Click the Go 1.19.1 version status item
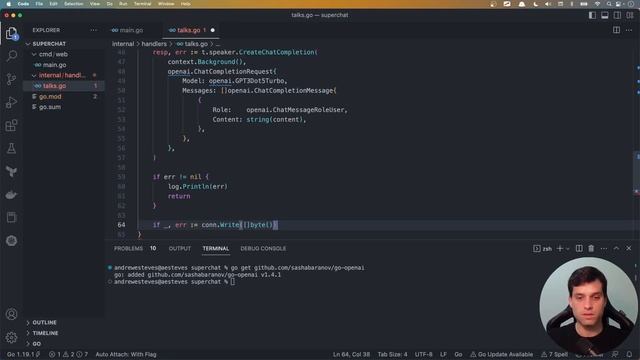The height and width of the screenshot is (360, 640). 23,354
